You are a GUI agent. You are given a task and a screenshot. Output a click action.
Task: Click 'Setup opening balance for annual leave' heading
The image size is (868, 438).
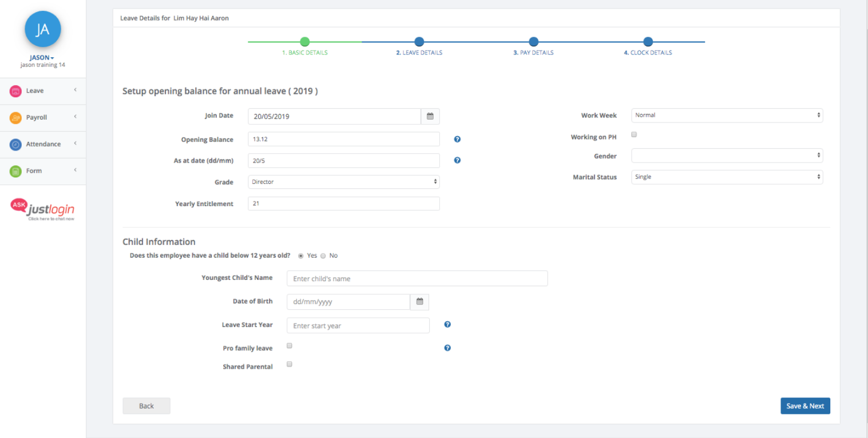click(x=220, y=91)
